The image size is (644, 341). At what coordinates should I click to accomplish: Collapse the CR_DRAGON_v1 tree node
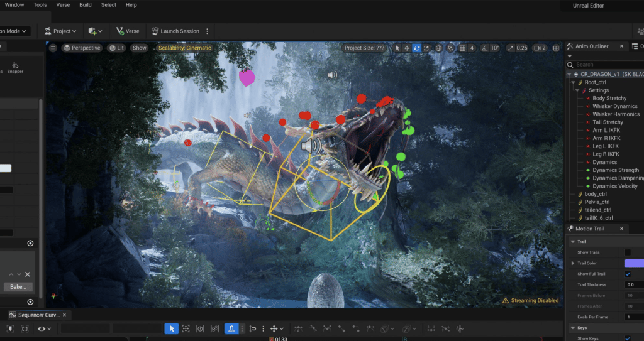click(569, 75)
